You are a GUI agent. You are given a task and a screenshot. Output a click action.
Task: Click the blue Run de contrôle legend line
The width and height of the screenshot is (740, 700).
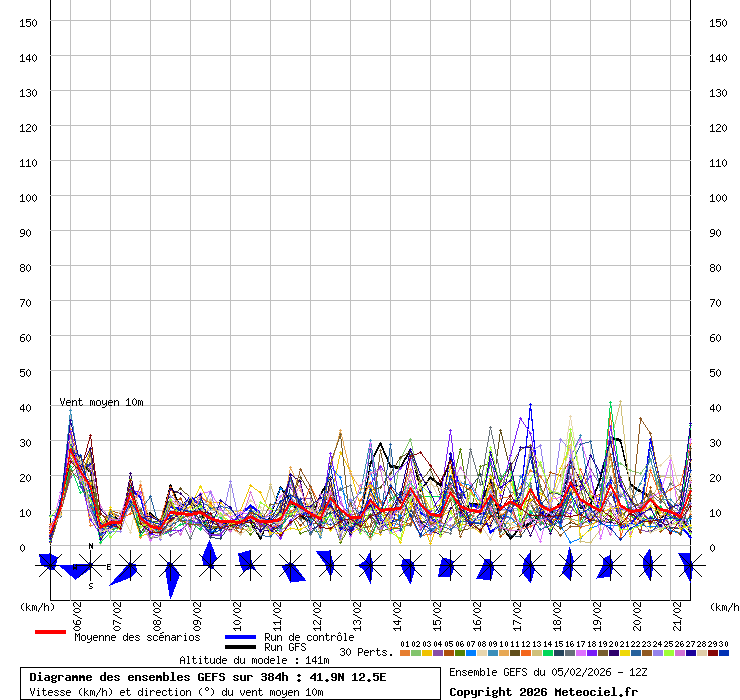(x=240, y=637)
